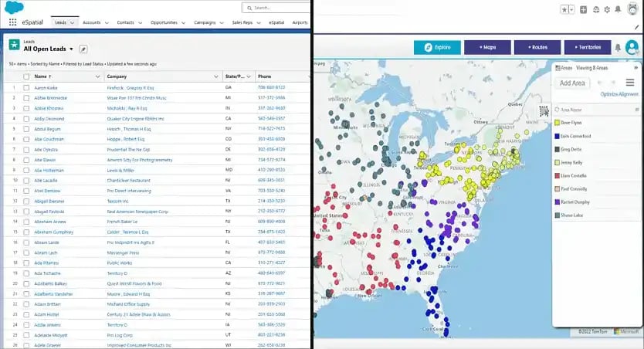Click Dave Flynn's yellow color swatch
The height and width of the screenshot is (349, 644).
point(558,122)
